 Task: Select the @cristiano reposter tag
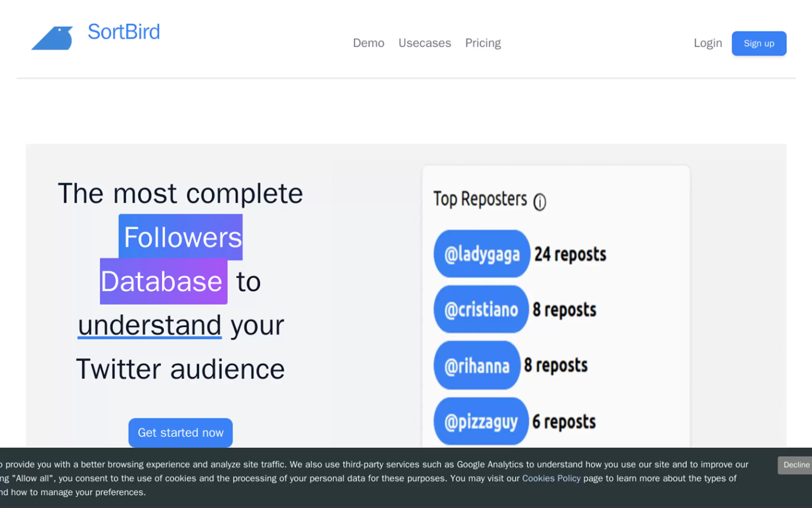(481, 309)
